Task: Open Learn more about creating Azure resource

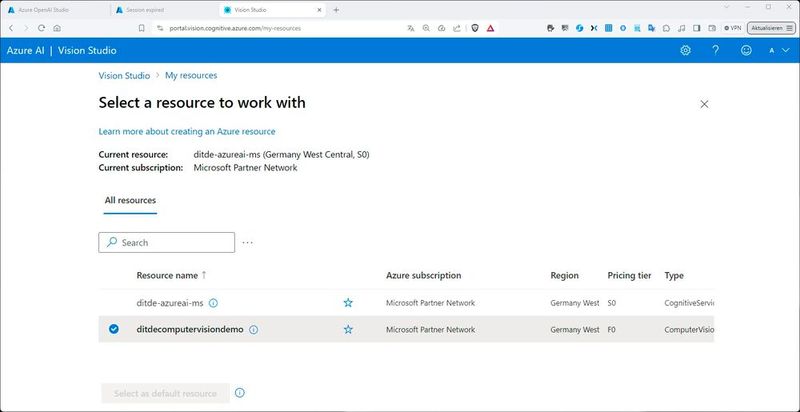Action: tap(187, 132)
